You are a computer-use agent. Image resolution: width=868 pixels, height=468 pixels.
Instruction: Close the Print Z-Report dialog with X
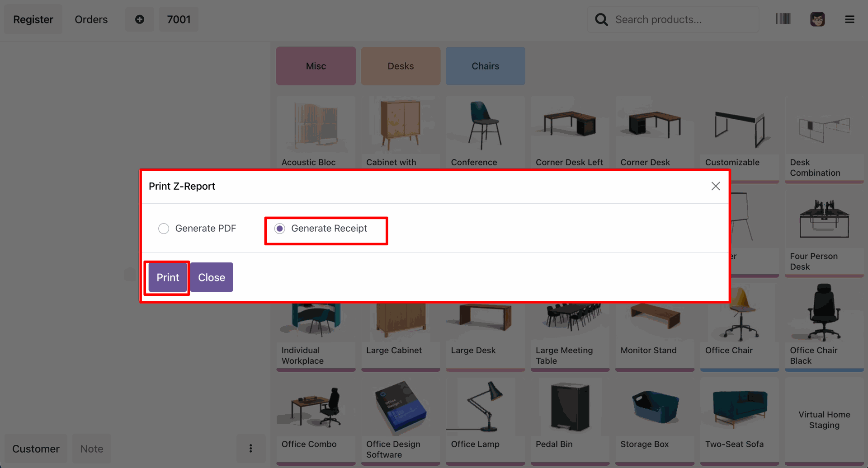[x=715, y=186]
